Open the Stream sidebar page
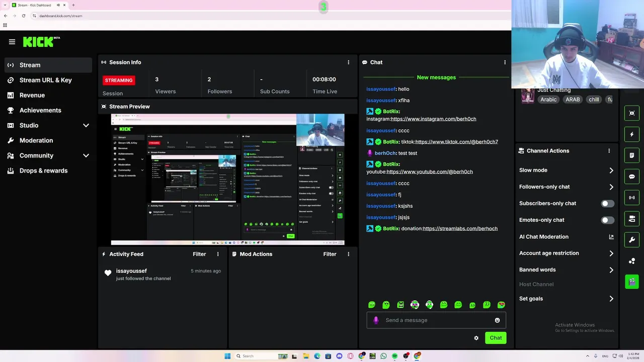Viewport: 644px width, 362px height. [x=48, y=65]
